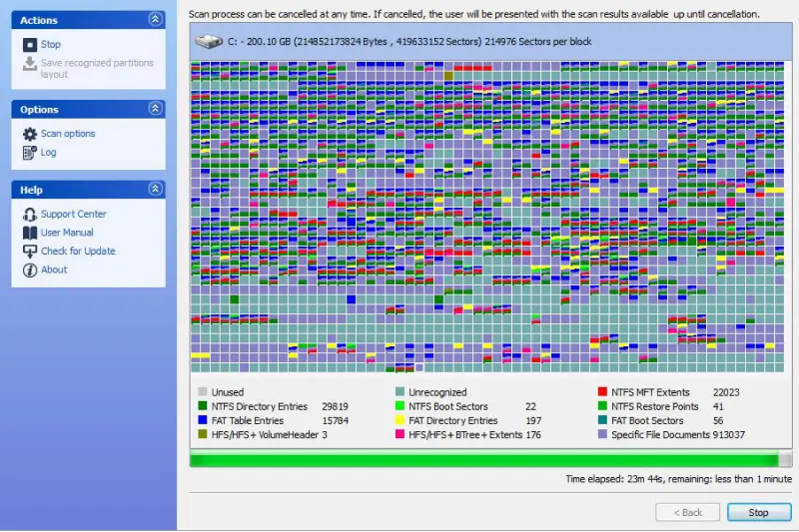799x532 pixels.
Task: Click the FAT Directory Entries yellow swatch
Action: [x=399, y=420]
